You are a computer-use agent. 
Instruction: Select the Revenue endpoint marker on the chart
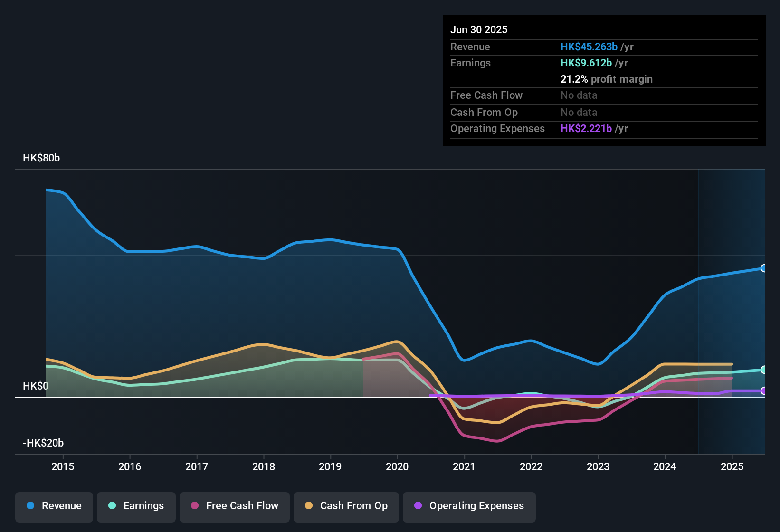763,268
